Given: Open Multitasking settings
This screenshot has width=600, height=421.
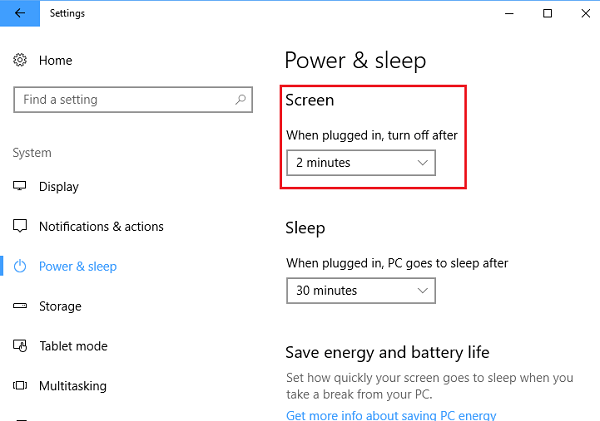Looking at the screenshot, I should 72,386.
